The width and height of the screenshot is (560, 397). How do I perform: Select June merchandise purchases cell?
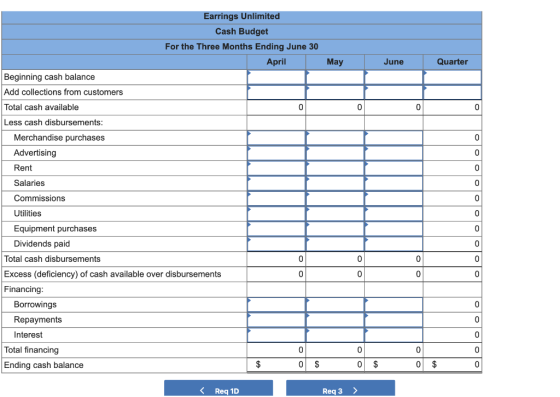[x=394, y=138]
